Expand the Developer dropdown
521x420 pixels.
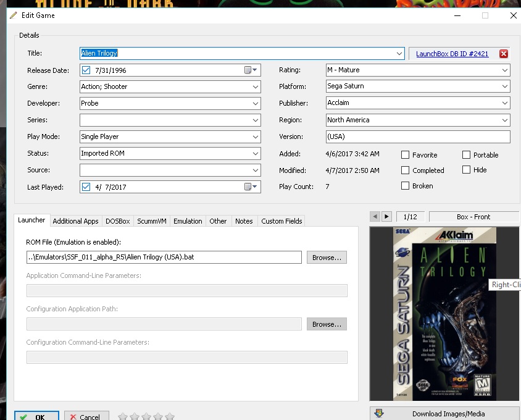pyautogui.click(x=255, y=103)
